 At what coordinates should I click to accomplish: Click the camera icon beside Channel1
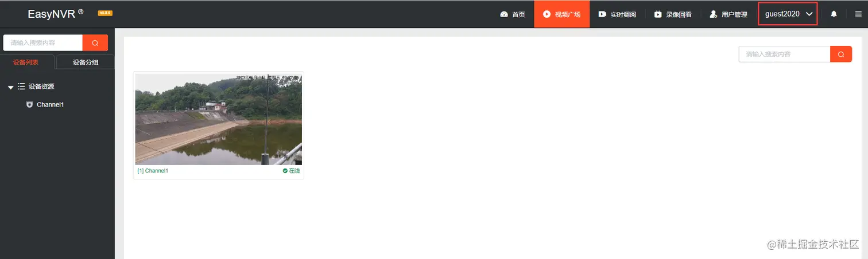click(30, 105)
